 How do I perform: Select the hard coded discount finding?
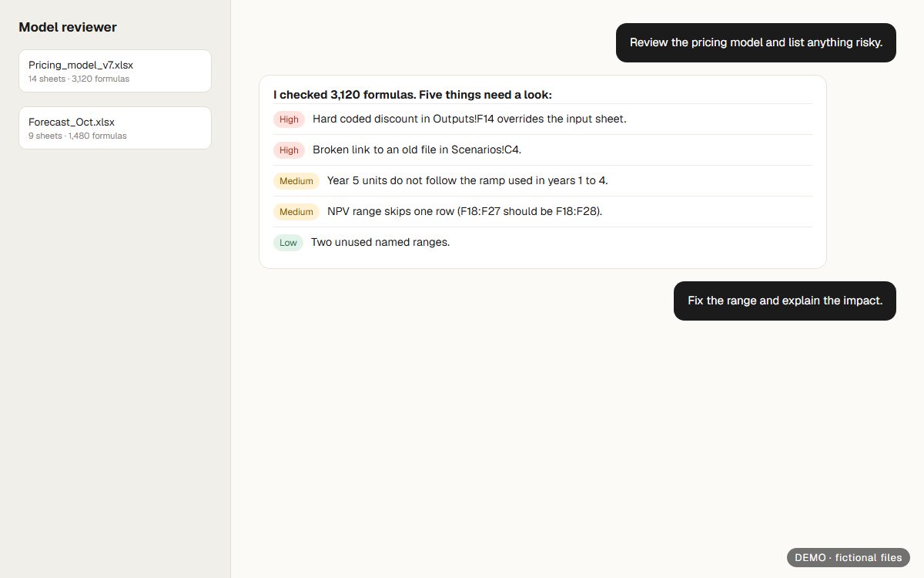tap(543, 119)
